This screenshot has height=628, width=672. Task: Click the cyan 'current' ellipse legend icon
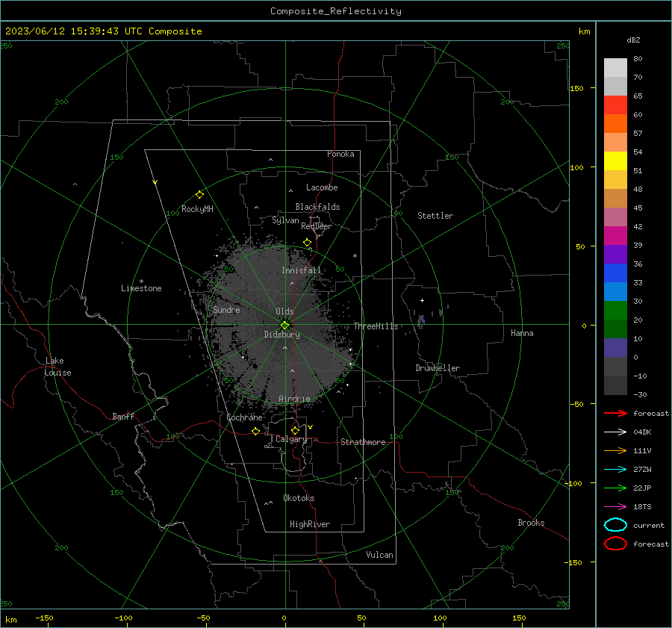(x=615, y=525)
